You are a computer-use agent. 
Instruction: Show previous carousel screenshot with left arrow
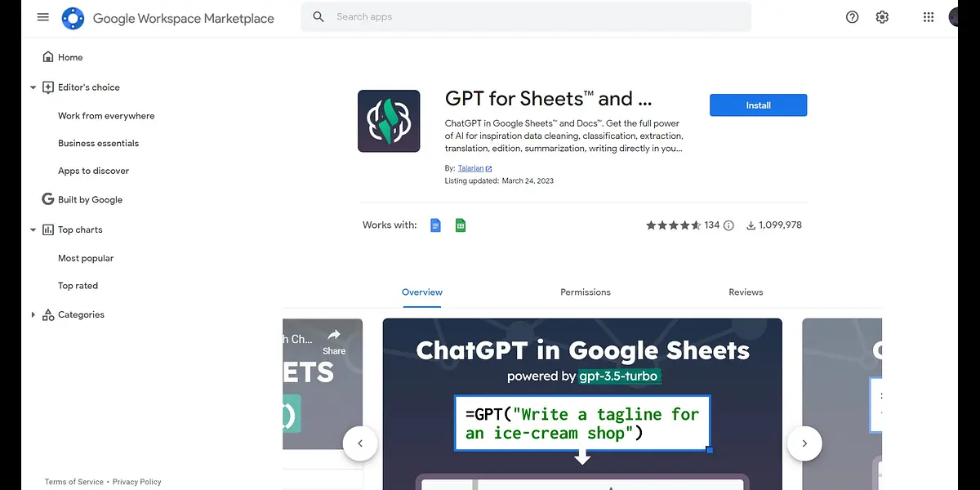360,443
